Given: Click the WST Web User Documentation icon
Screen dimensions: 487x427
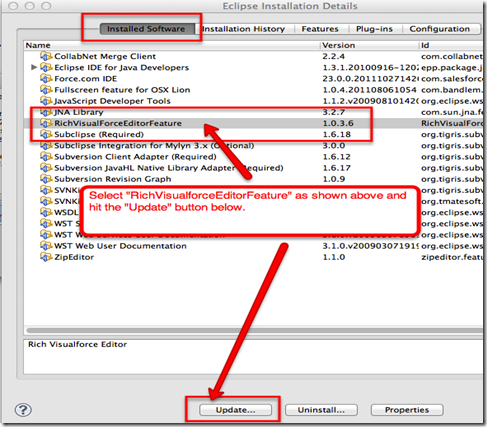Looking at the screenshot, I should coord(46,246).
